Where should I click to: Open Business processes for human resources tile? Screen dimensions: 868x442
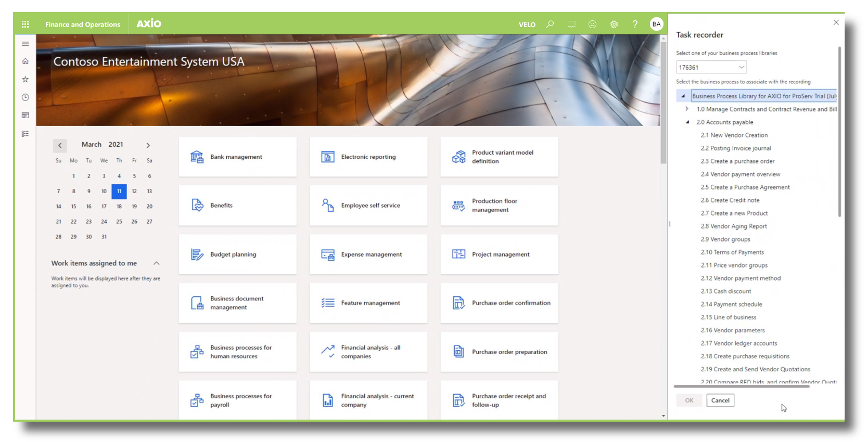pyautogui.click(x=238, y=352)
